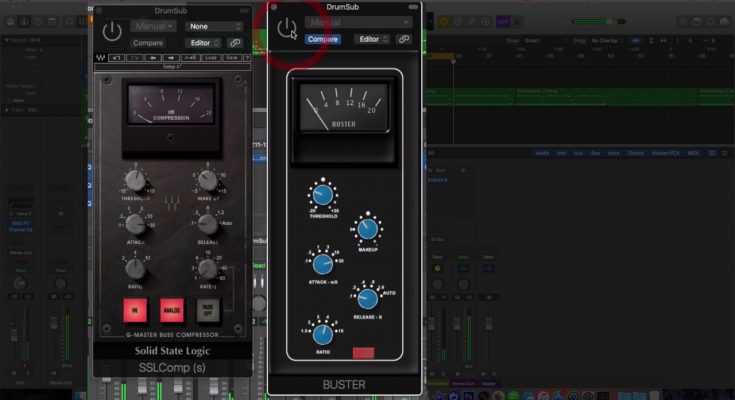Click the link icon in SSLComp header
735x400 pixels.
pyautogui.click(x=234, y=43)
